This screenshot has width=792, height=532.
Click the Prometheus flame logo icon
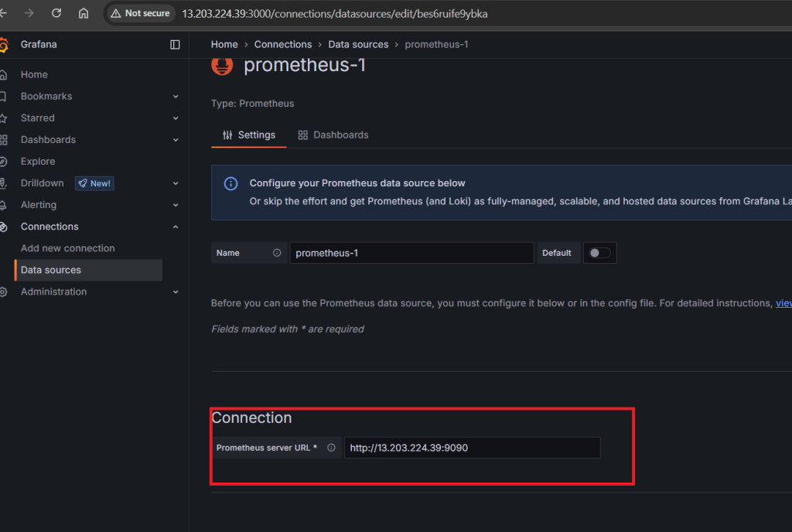(222, 66)
